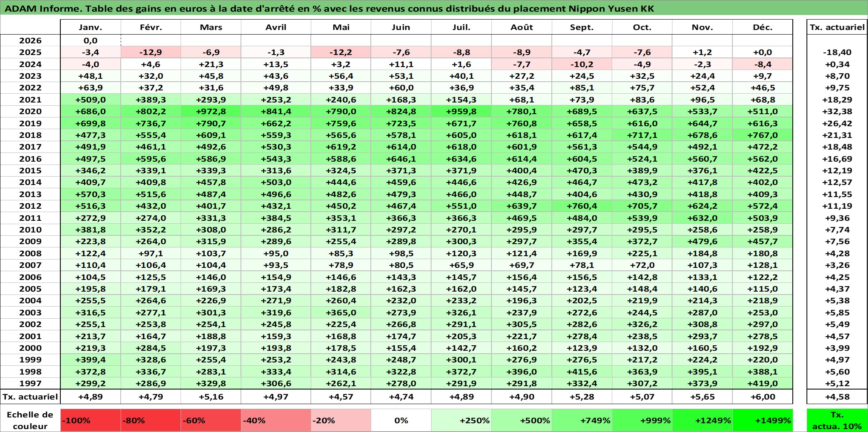Select the 'Juil.' column header
Screen dimensions: 868x432
pyautogui.click(x=461, y=27)
